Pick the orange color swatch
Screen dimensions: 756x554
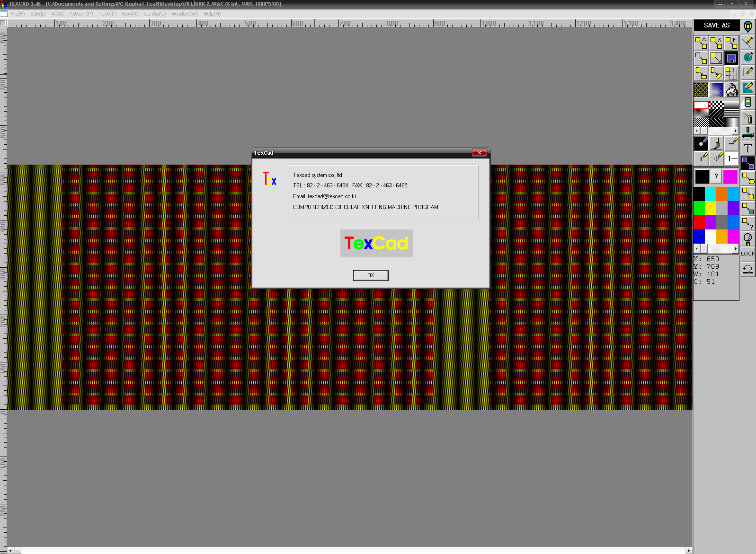722,194
